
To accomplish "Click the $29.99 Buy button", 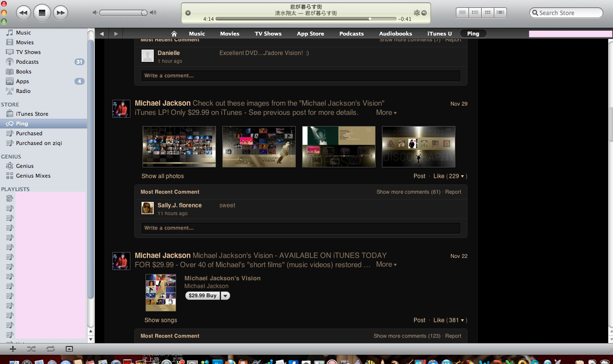I will tap(202, 296).
